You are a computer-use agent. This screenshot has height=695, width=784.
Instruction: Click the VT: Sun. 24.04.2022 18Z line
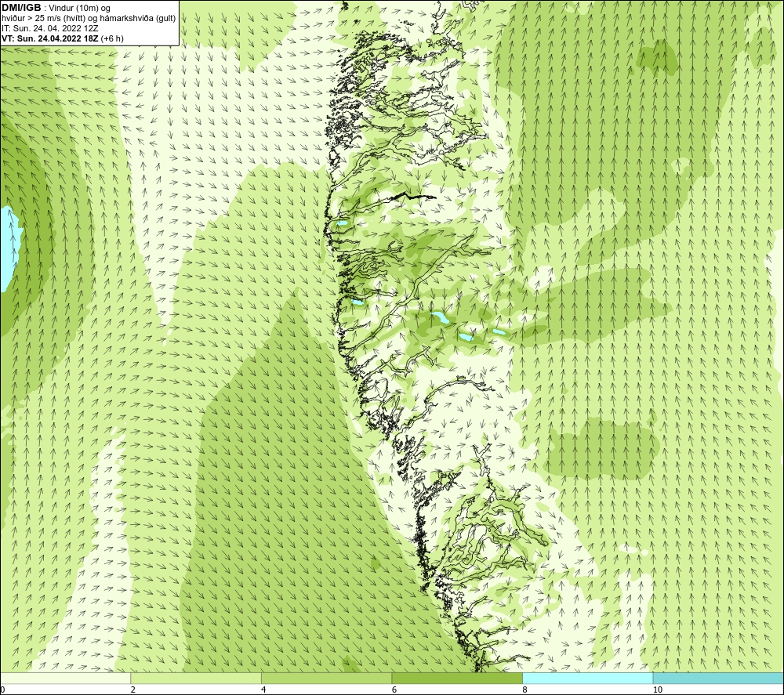point(63,38)
